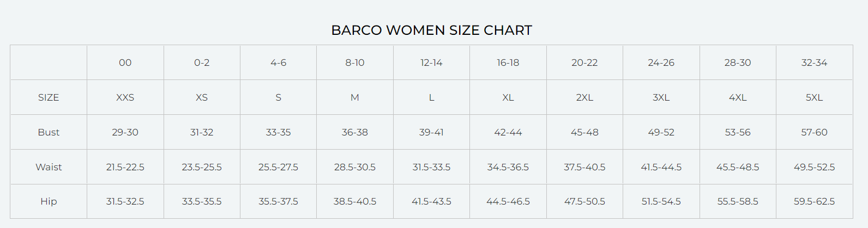Select the 5XL size cell
This screenshot has height=228, width=868.
pos(814,97)
